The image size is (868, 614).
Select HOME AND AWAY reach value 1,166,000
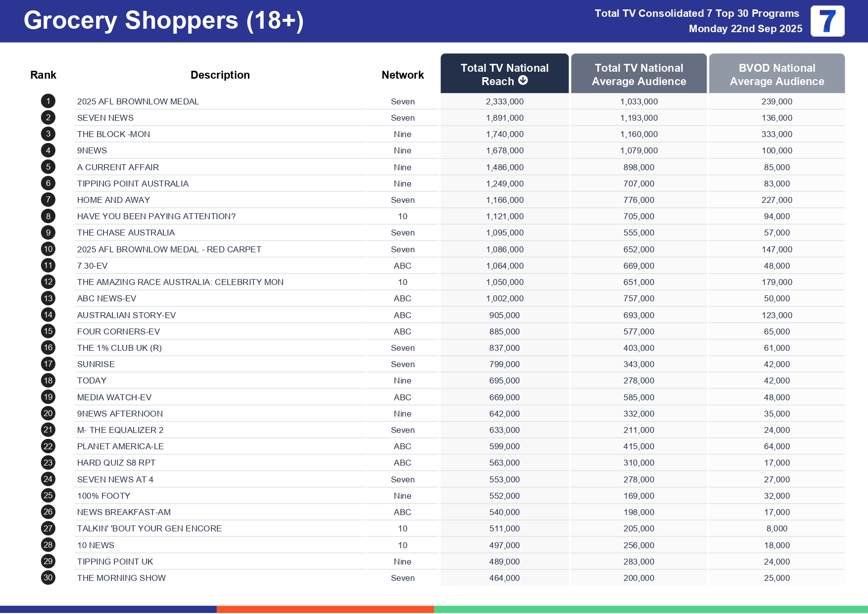[504, 200]
